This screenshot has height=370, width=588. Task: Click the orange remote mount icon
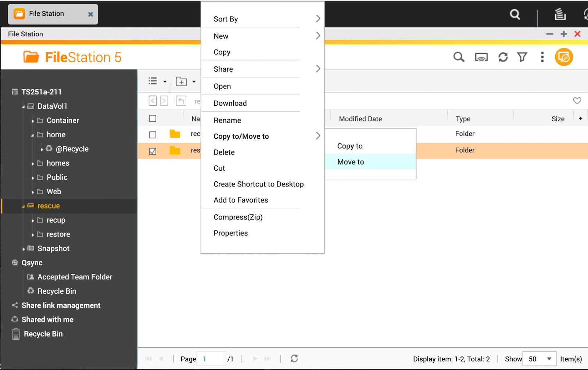pyautogui.click(x=564, y=57)
